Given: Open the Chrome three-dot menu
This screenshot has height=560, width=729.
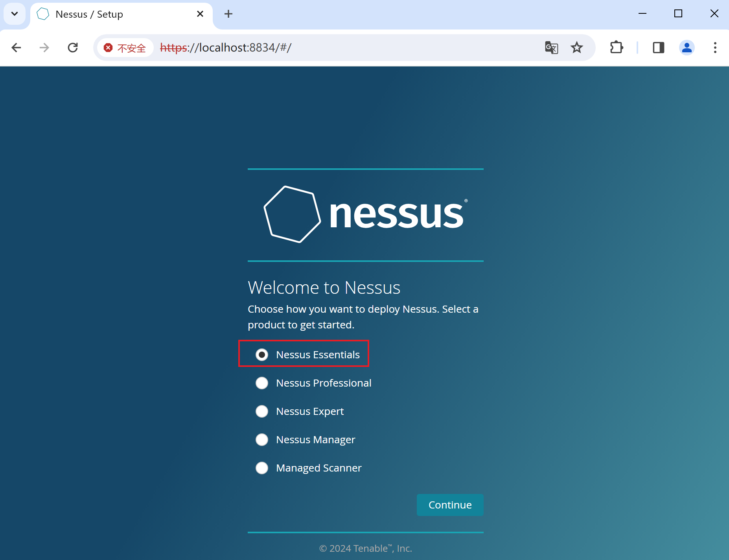Looking at the screenshot, I should [x=715, y=48].
